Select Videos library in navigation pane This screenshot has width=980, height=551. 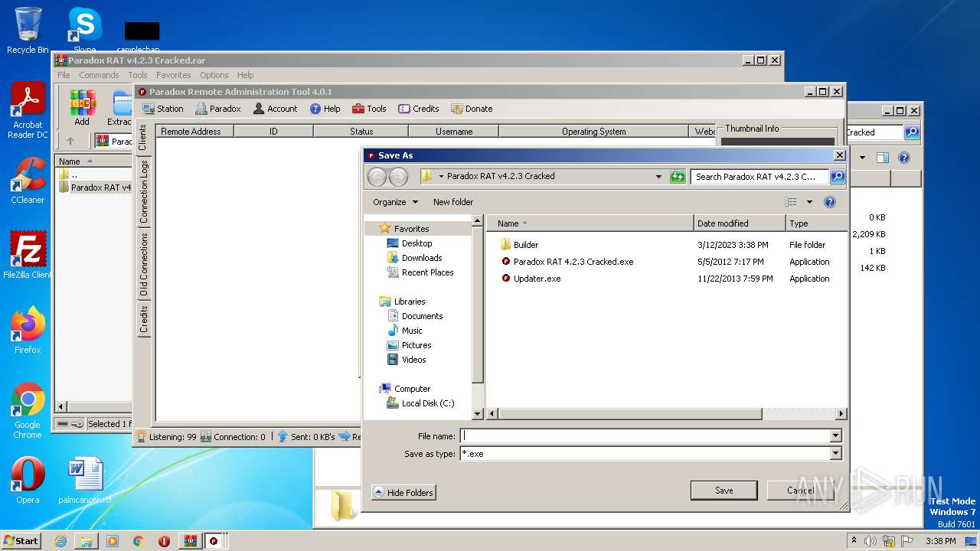coord(413,360)
